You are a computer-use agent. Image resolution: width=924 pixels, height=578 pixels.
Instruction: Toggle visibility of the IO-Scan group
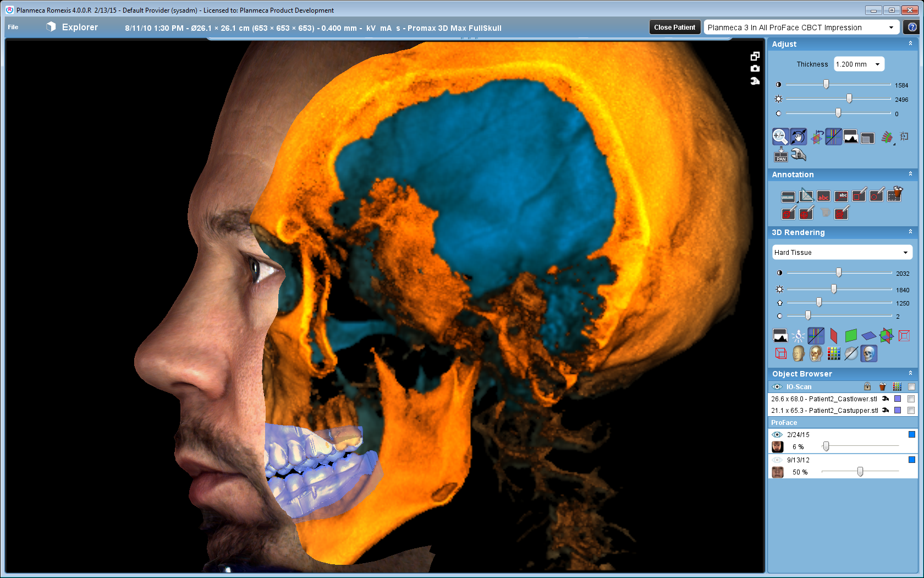coord(777,386)
